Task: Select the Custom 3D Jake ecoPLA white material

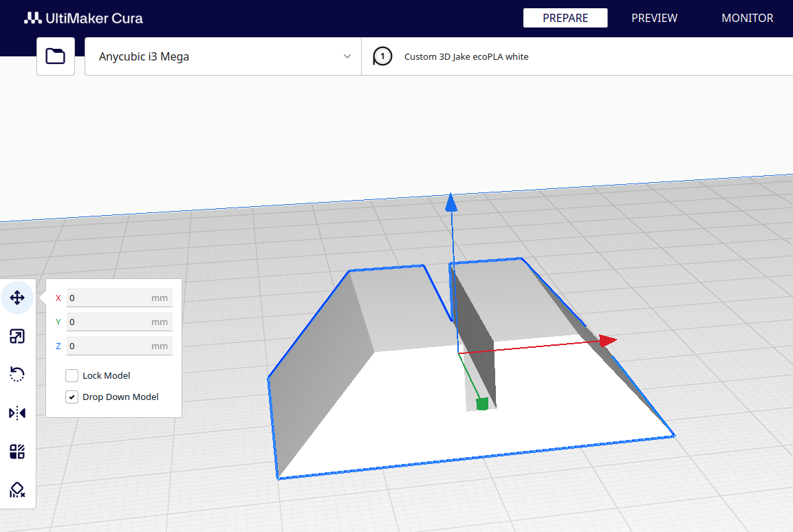Action: (x=468, y=56)
